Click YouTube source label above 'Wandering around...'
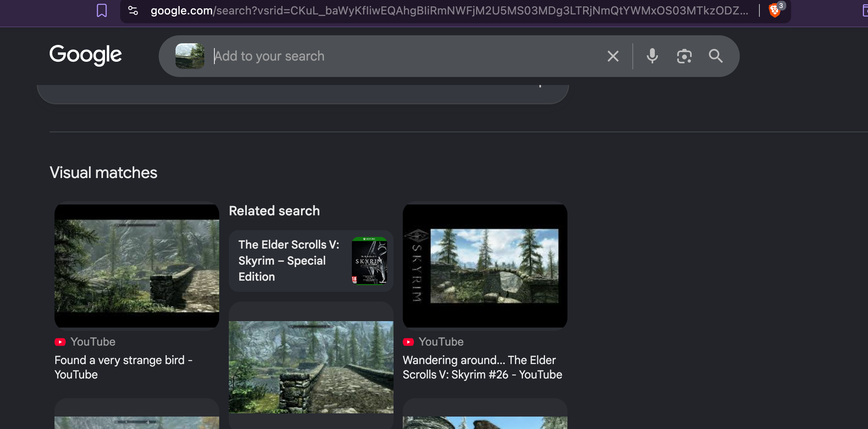Screen dimensions: 868x429 point(441,342)
